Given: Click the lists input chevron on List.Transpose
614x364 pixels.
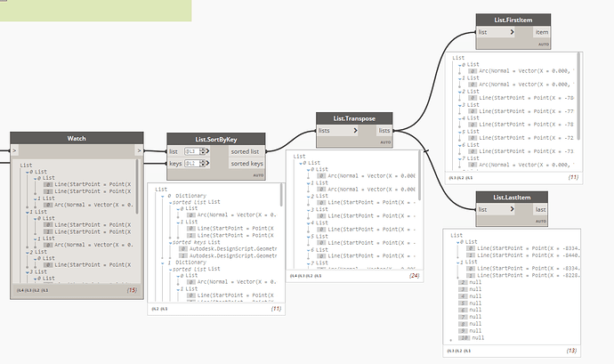Looking at the screenshot, I should point(355,131).
